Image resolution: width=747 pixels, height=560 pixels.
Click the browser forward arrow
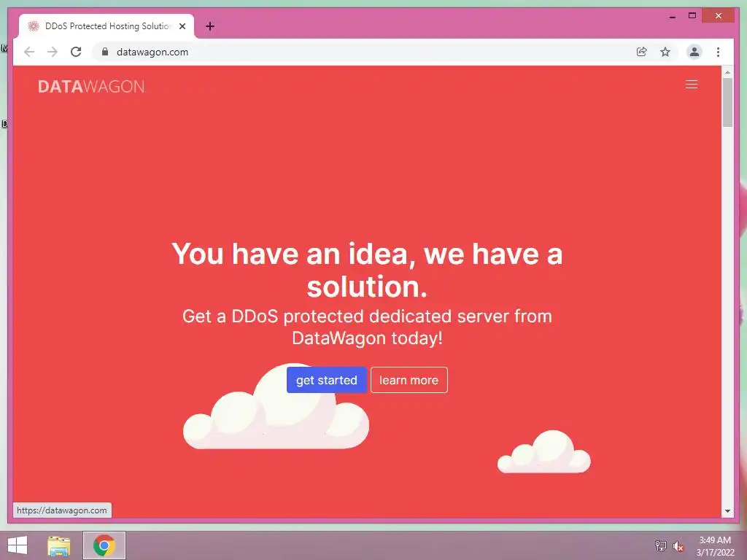(53, 52)
